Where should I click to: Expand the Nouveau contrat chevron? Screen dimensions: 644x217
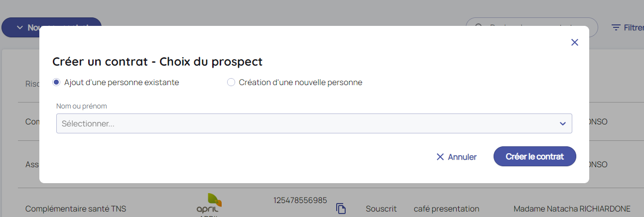pos(20,27)
